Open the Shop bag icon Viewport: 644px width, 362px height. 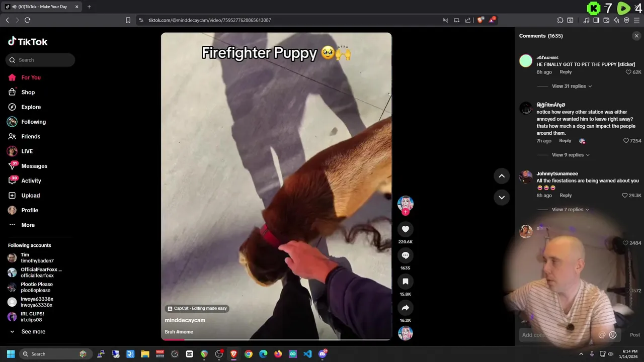[x=12, y=92]
